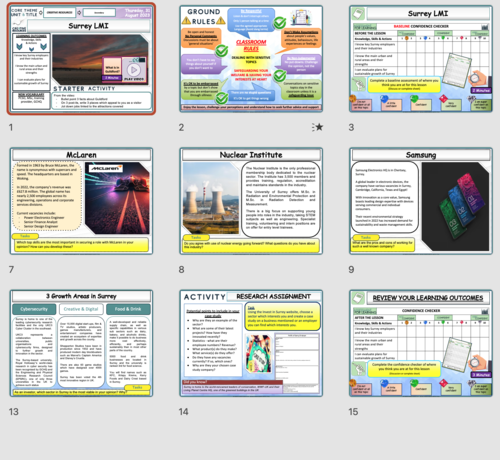This screenshot has height=460, width=500.
Task: Click slide number 9 label
Action: (x=351, y=269)
